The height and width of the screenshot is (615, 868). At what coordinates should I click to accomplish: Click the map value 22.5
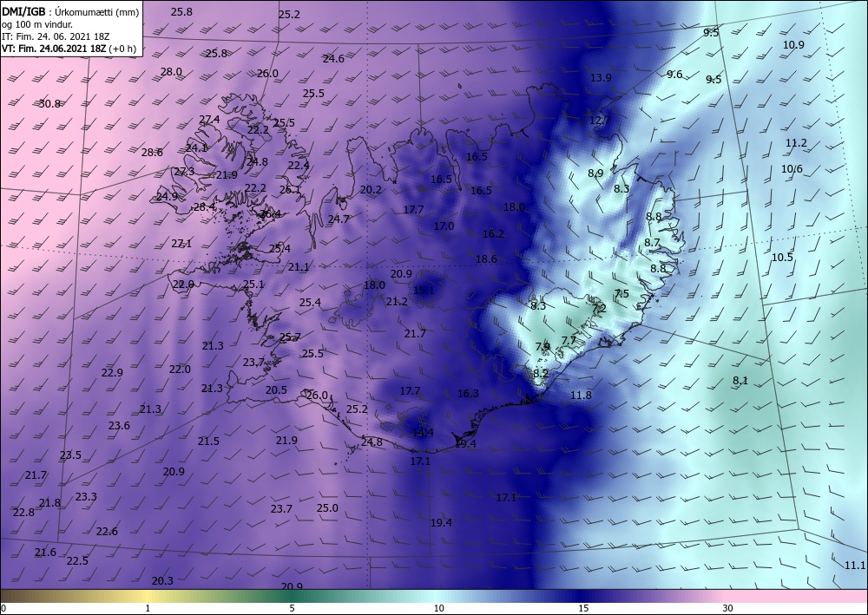tap(77, 561)
